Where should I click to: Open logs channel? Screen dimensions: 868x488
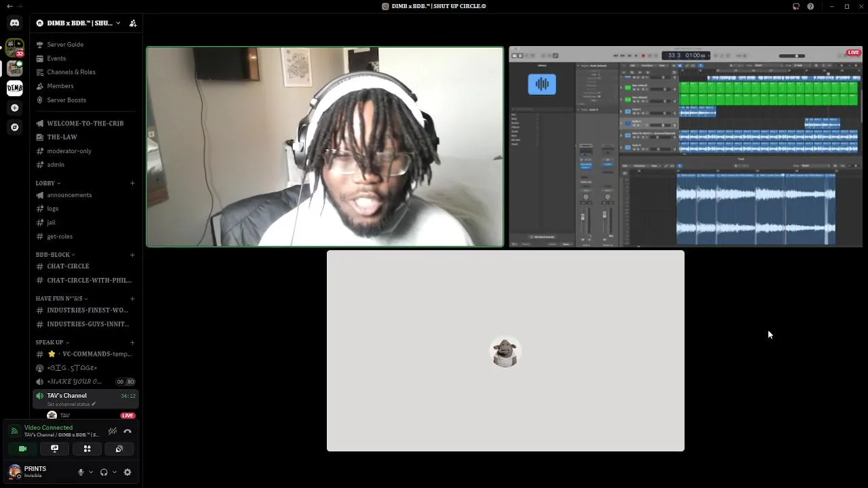pyautogui.click(x=85, y=209)
